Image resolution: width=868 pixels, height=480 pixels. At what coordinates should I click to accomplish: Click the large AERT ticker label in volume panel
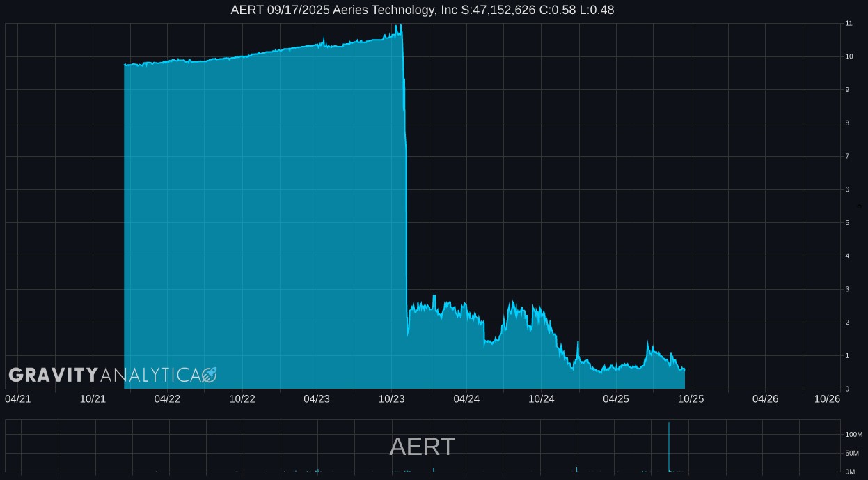[423, 447]
